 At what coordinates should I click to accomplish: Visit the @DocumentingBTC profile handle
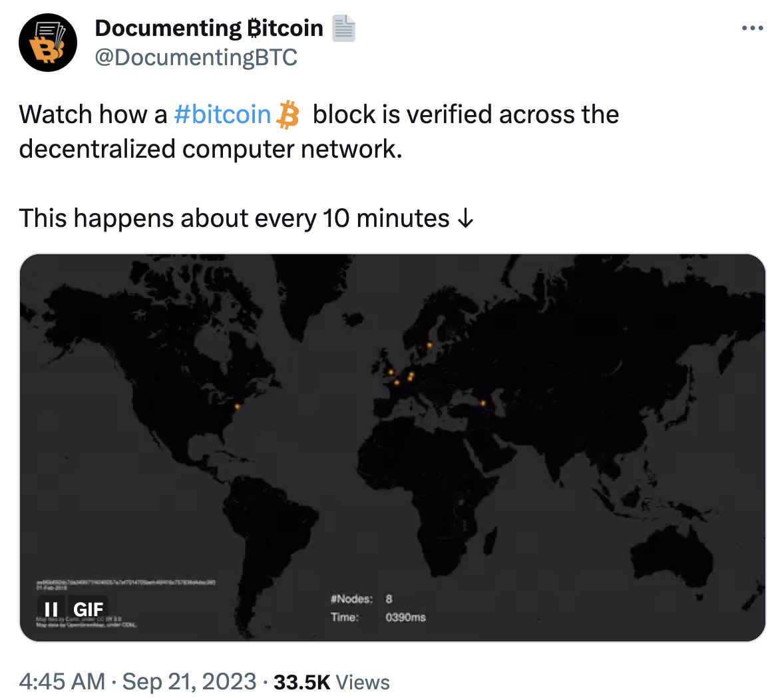(x=194, y=59)
